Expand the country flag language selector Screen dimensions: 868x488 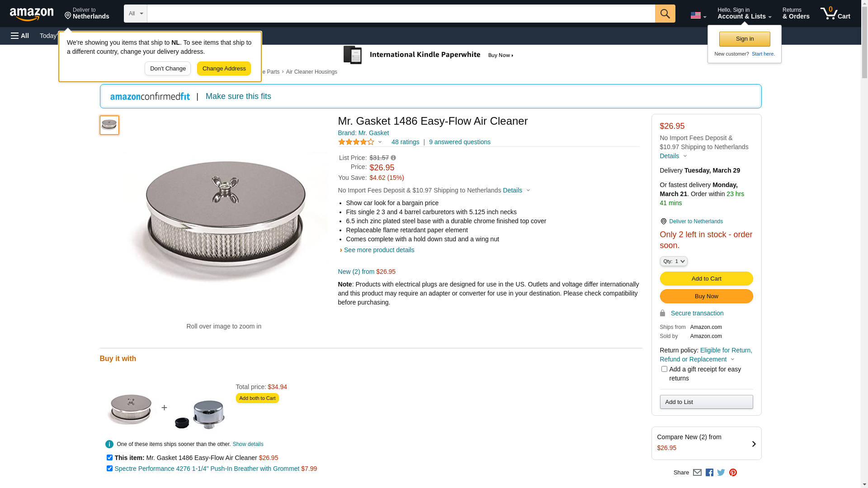698,15
